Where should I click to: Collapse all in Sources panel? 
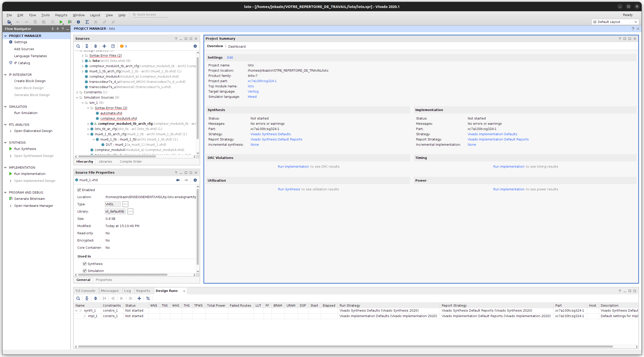point(87,46)
